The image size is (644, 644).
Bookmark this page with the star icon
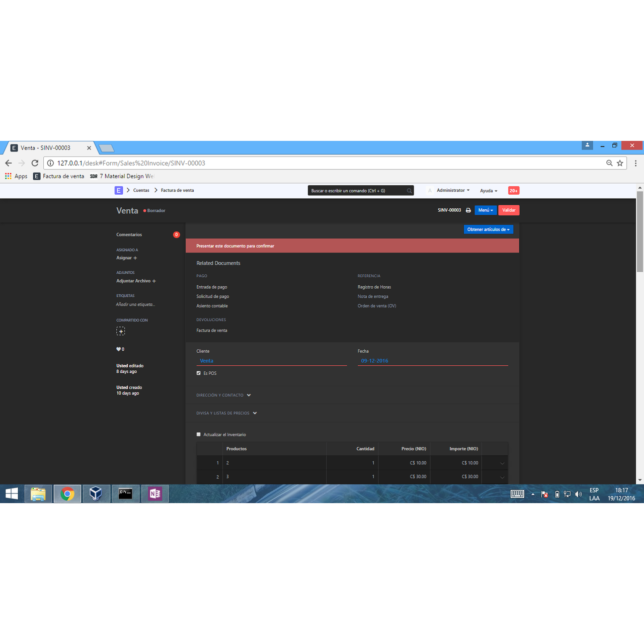tap(620, 163)
